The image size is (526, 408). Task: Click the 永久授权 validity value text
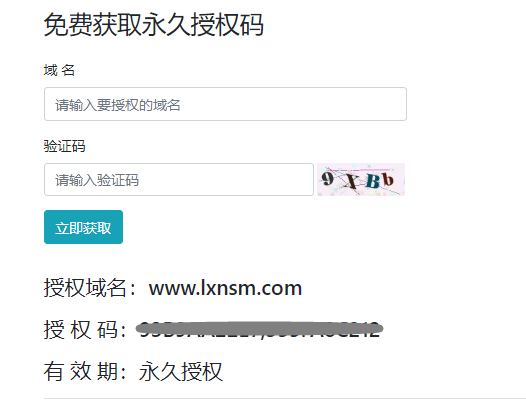coord(180,371)
